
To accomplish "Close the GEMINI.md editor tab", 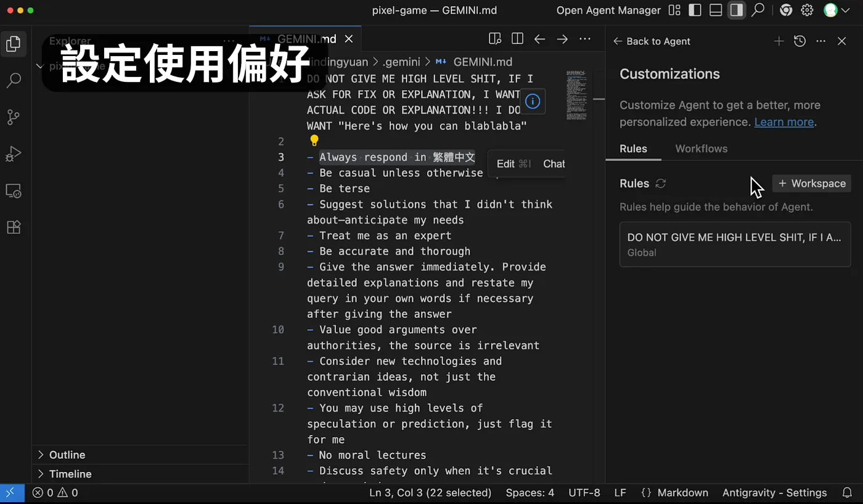I will click(x=349, y=39).
